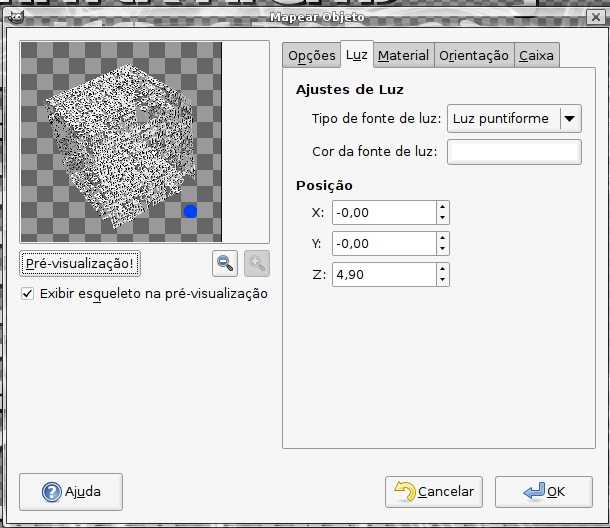Image resolution: width=610 pixels, height=528 pixels.
Task: Switch to the Opções tab
Action: pyautogui.click(x=312, y=55)
